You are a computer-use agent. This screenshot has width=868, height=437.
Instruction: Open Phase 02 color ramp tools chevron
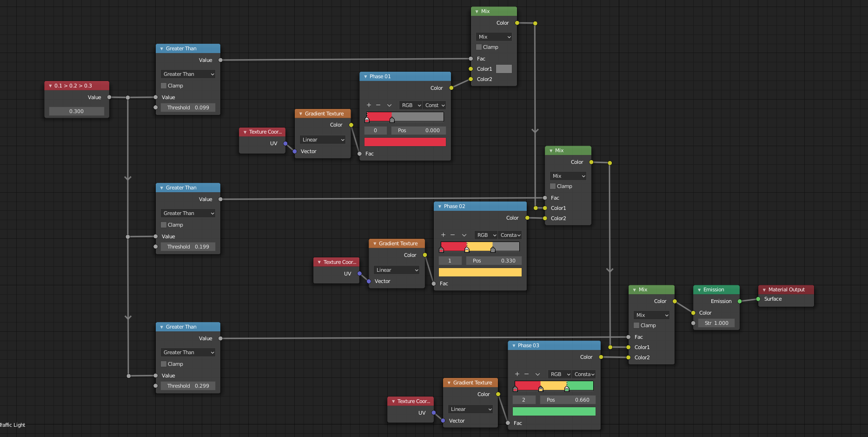click(464, 235)
